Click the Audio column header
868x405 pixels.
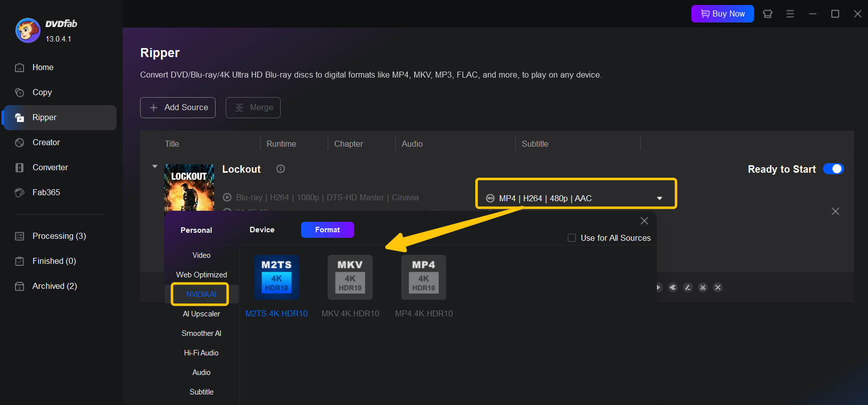click(412, 144)
